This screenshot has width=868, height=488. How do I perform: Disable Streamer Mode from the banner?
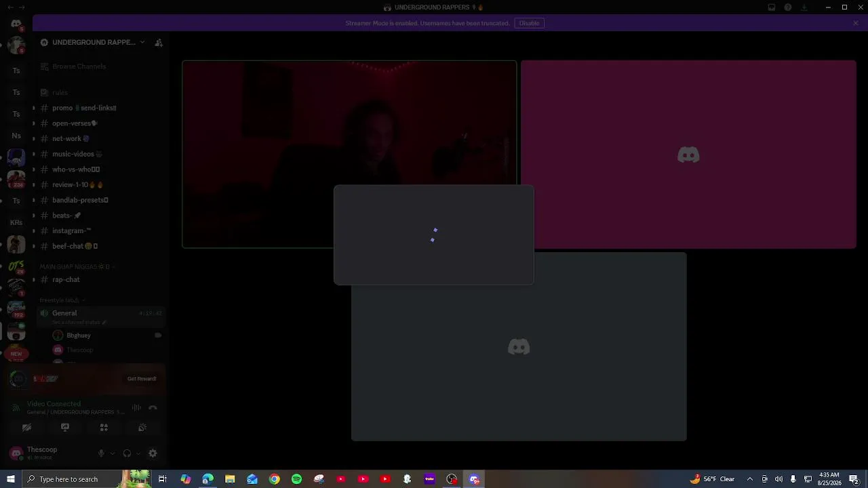(529, 23)
